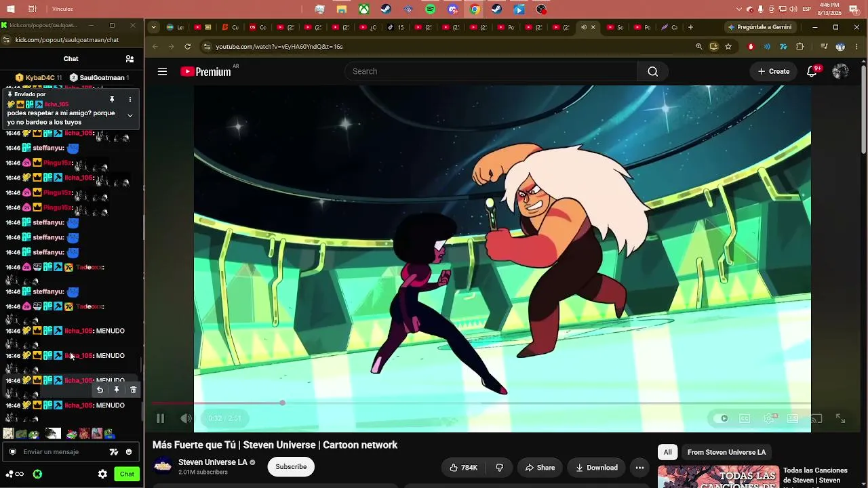Open the emote picker smiley
868x488 pixels.
point(129,452)
